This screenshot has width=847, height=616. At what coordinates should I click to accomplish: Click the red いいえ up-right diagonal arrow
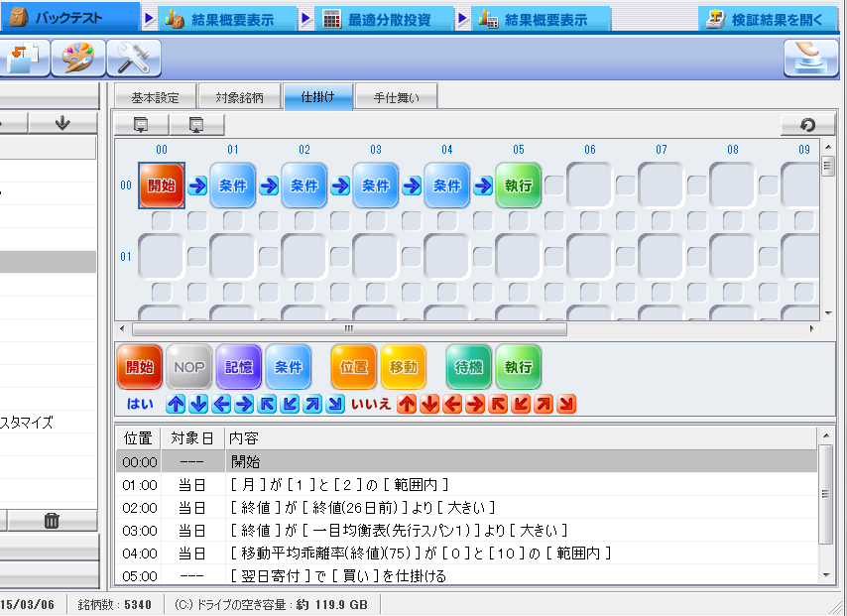(x=544, y=404)
